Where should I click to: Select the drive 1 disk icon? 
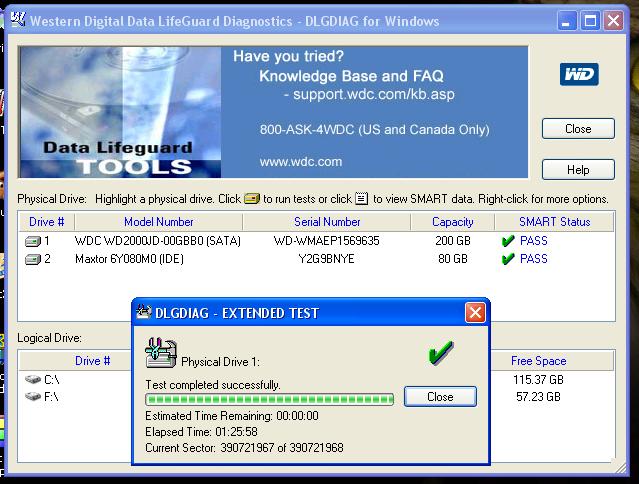point(33,241)
